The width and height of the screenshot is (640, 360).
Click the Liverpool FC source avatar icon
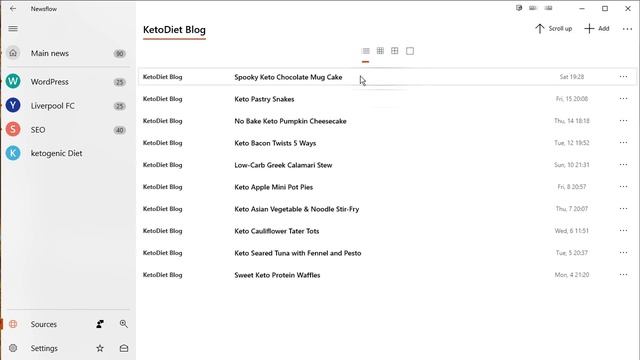(x=13, y=105)
